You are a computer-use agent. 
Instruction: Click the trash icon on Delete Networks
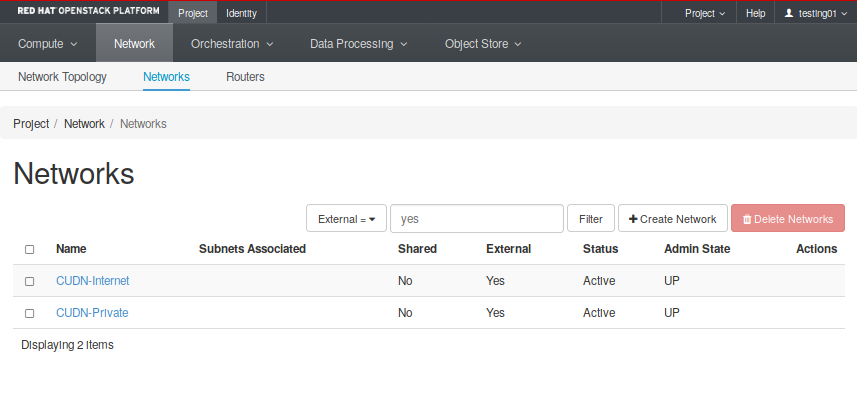click(746, 219)
